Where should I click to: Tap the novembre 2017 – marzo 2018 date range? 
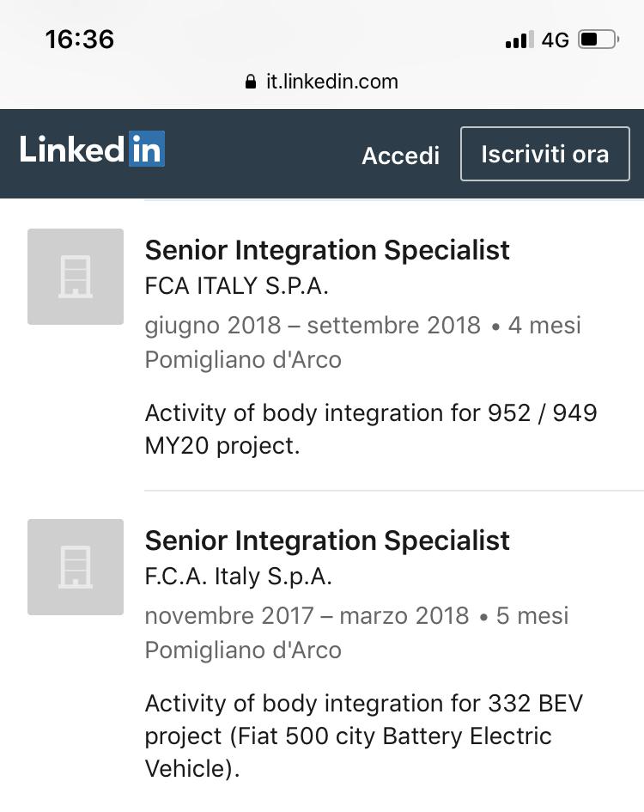307,615
